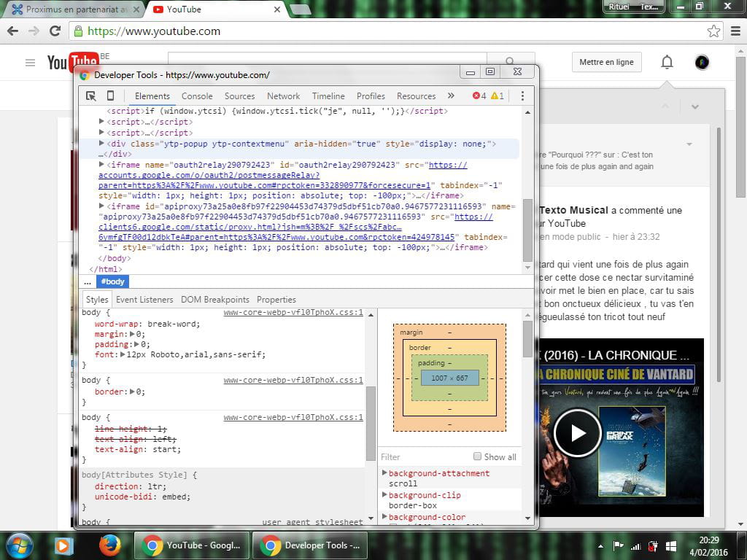Select the DOM Breakpoints sidebar tab
This screenshot has width=747, height=560.
(x=215, y=300)
